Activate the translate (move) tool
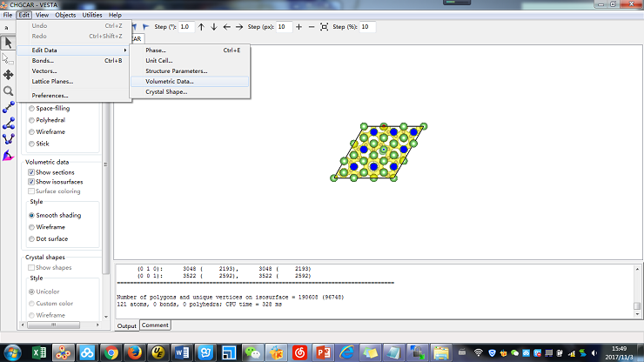This screenshot has height=362, width=644. pos(8,75)
